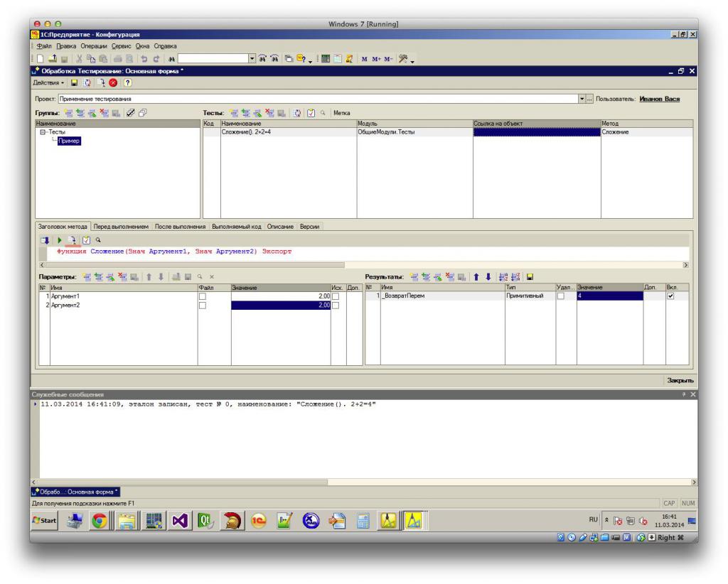Open the Действия dropdown menu
The height and width of the screenshot is (584, 728).
click(48, 82)
